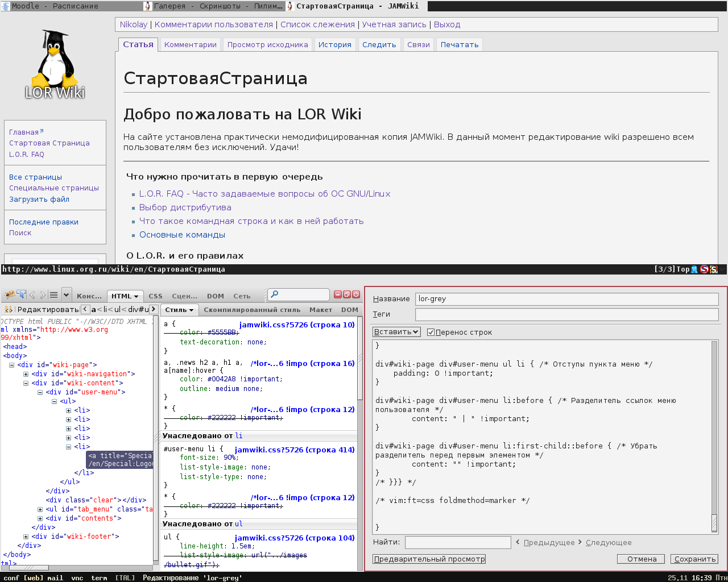This screenshot has width=728, height=582.
Task: Select the highlighted a title="Specia node
Action: (119, 460)
